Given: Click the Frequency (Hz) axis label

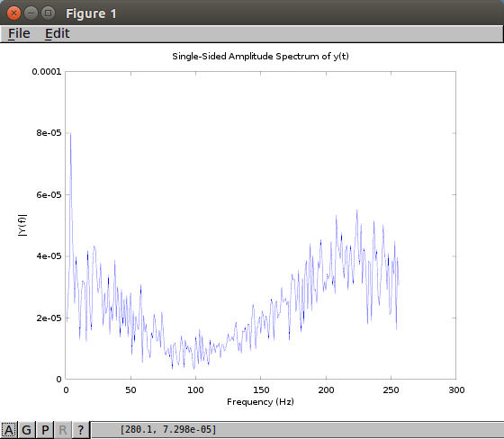Looking at the screenshot, I should coord(260,402).
